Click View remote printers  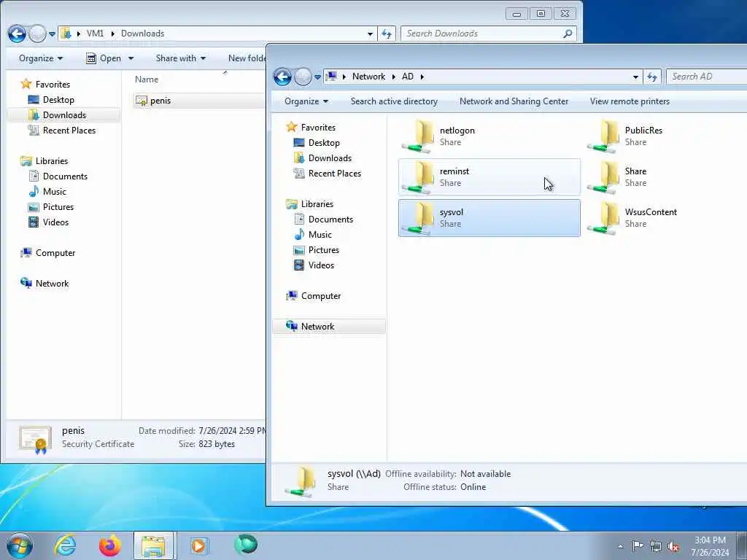tap(630, 101)
